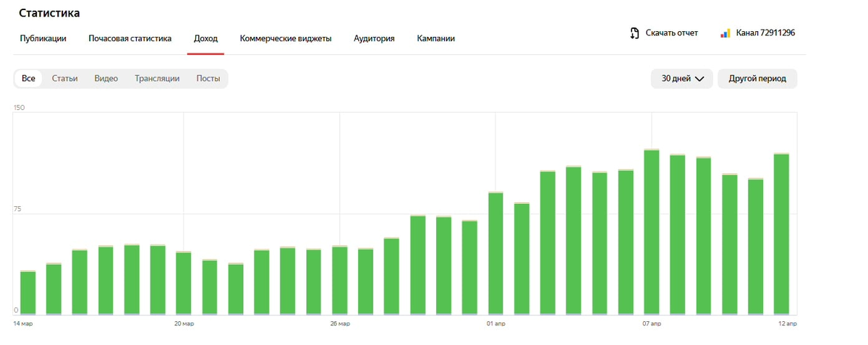Click the green bar for 14 мар

click(x=28, y=293)
